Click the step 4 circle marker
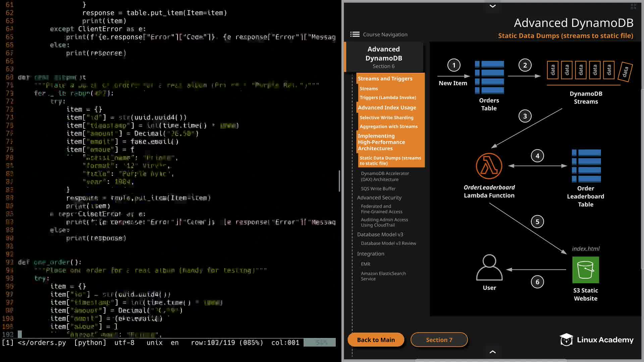The height and width of the screenshot is (362, 644). point(537,156)
